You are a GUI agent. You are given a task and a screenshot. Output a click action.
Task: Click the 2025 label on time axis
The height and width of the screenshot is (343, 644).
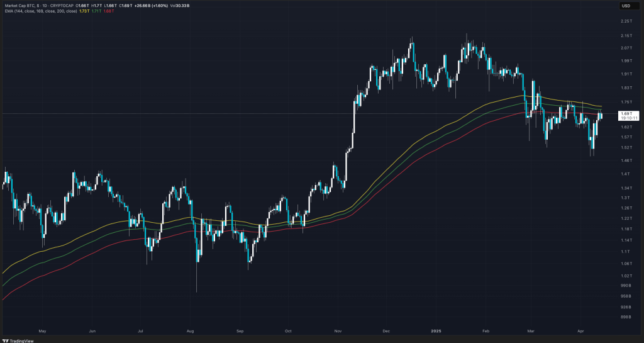pyautogui.click(x=436, y=330)
